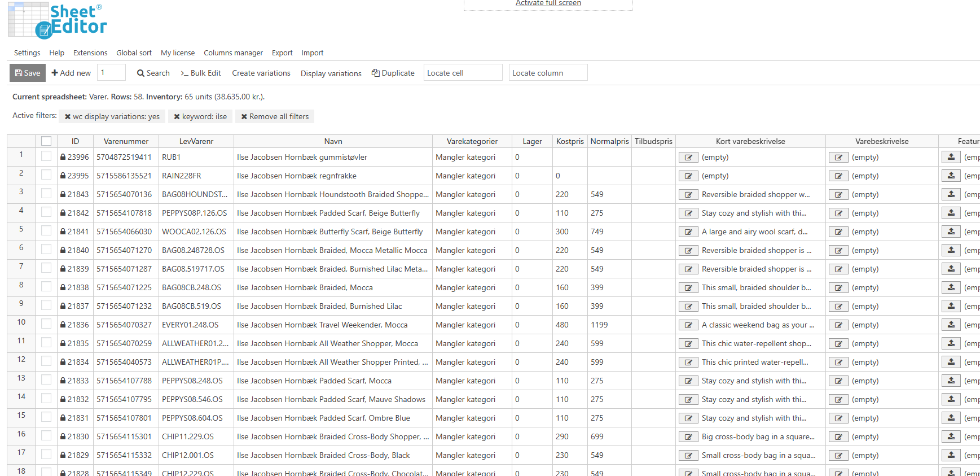The image size is (980, 476).
Task: Click the Varenummer column header
Action: click(126, 141)
